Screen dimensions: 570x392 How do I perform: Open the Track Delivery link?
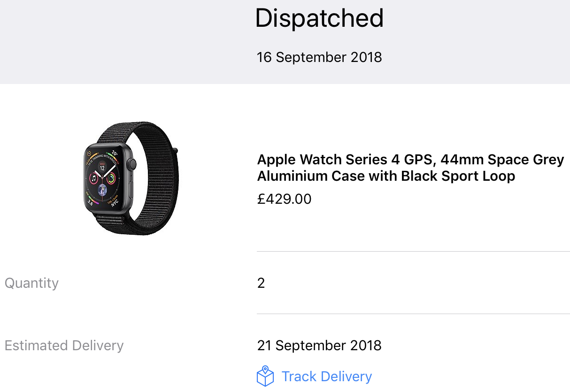coord(326,377)
